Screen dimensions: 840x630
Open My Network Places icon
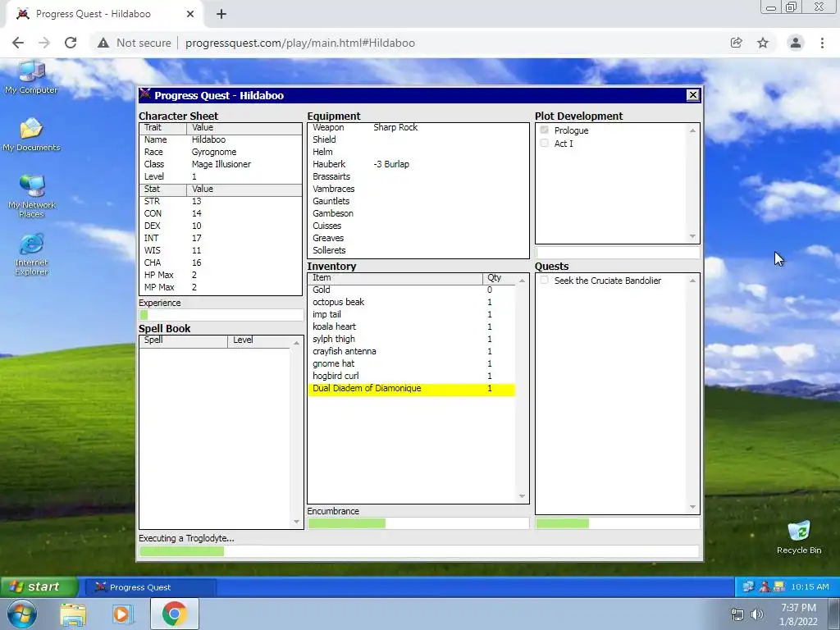click(x=31, y=196)
